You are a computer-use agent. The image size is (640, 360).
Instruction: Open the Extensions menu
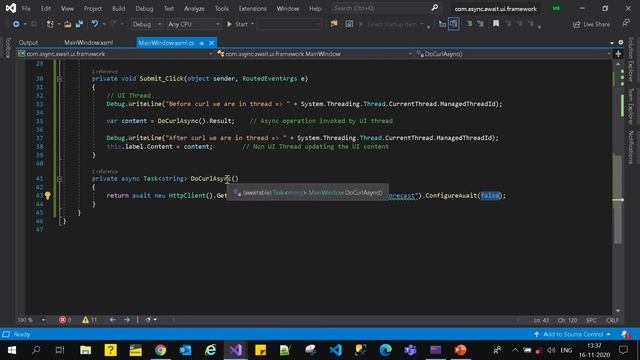[x=252, y=8]
